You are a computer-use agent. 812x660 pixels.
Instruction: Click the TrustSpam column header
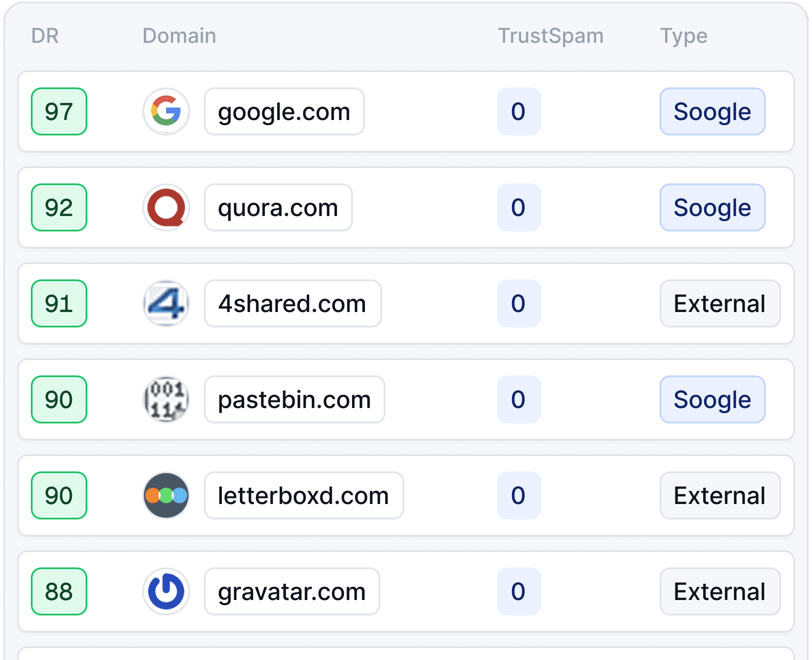pyautogui.click(x=551, y=36)
